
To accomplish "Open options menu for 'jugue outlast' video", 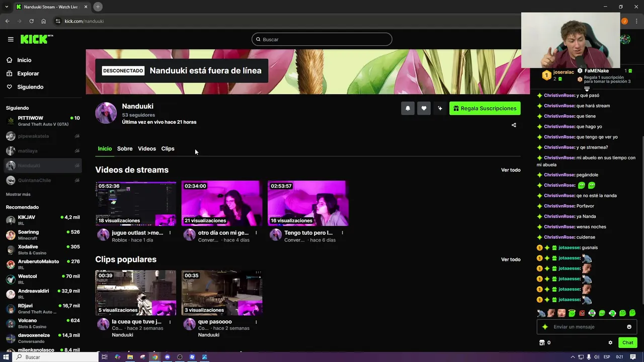I will (x=170, y=233).
